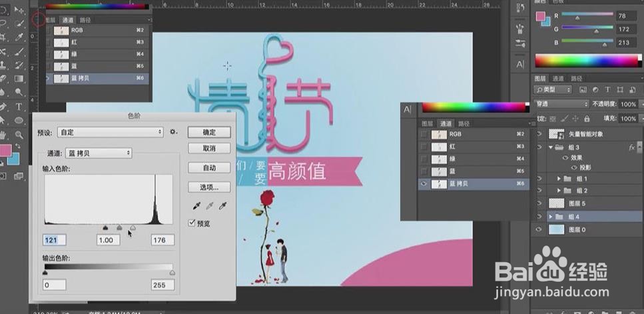Click the screen mode icon in the toolbox

(19, 176)
